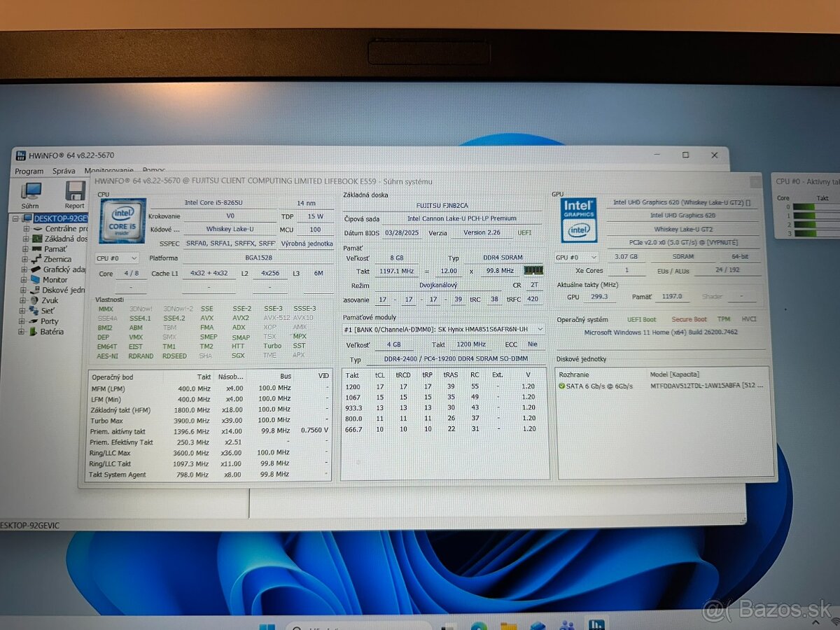Screen dimensions: 840x630
Task: Open the Pomoc menu in HWiNFO
Action: [x=154, y=171]
